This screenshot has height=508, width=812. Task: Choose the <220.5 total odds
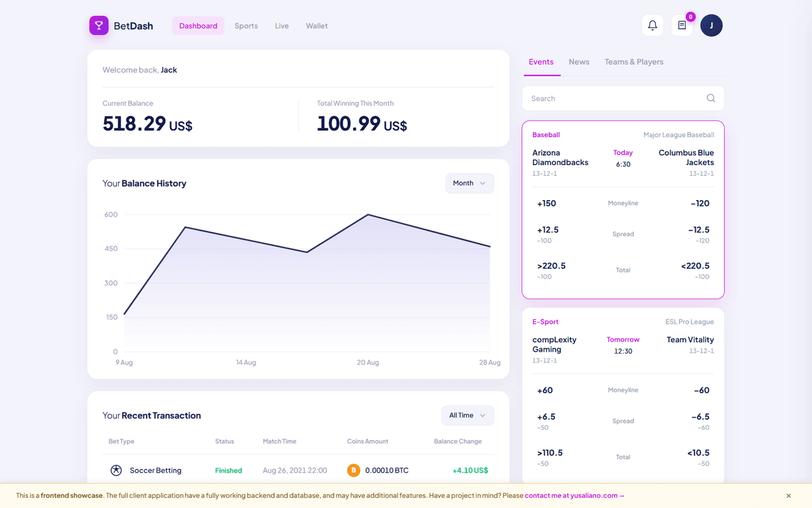695,271
